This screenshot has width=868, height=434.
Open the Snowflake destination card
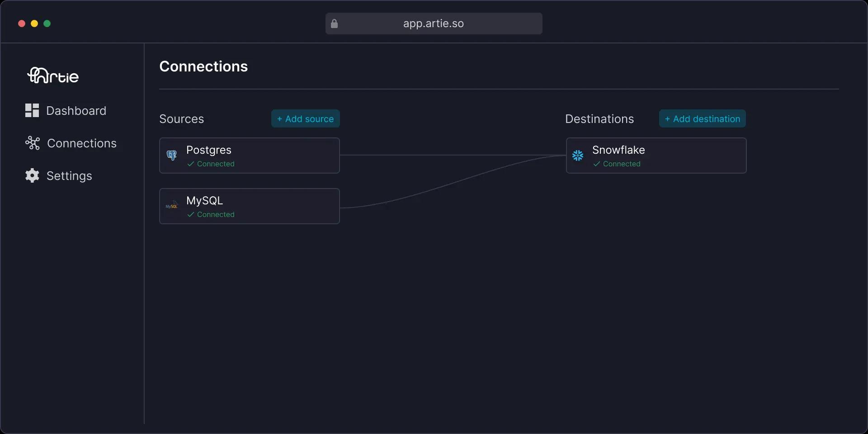point(656,156)
